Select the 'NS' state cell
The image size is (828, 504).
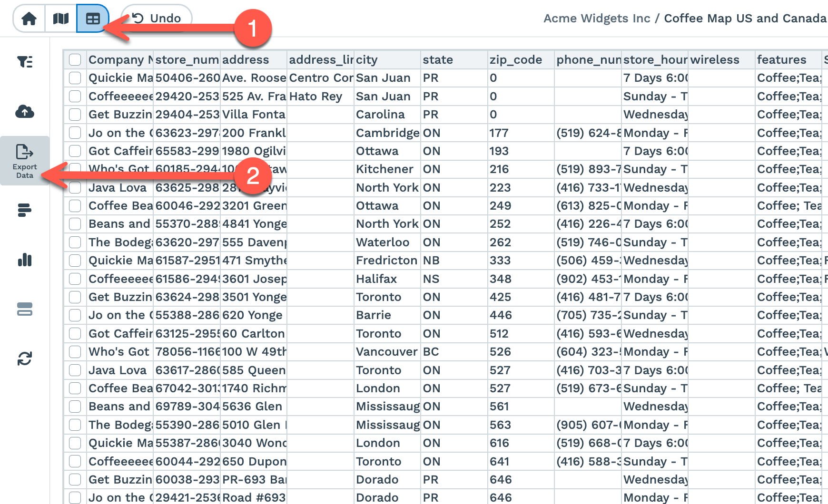454,279
